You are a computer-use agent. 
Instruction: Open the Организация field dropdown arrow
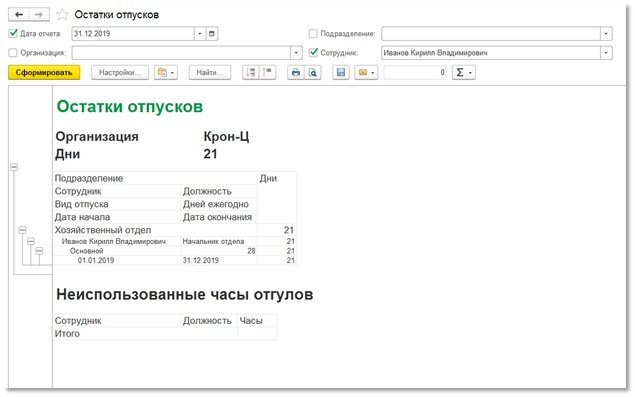click(296, 53)
